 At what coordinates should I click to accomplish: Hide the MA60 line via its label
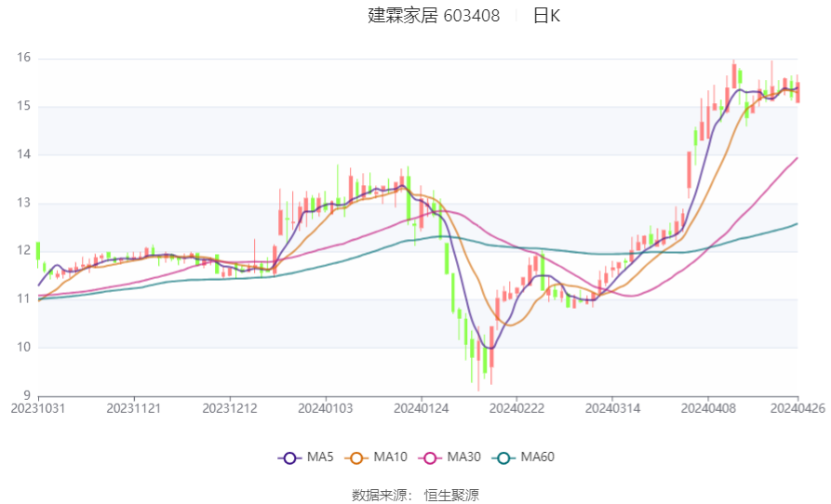tap(537, 457)
